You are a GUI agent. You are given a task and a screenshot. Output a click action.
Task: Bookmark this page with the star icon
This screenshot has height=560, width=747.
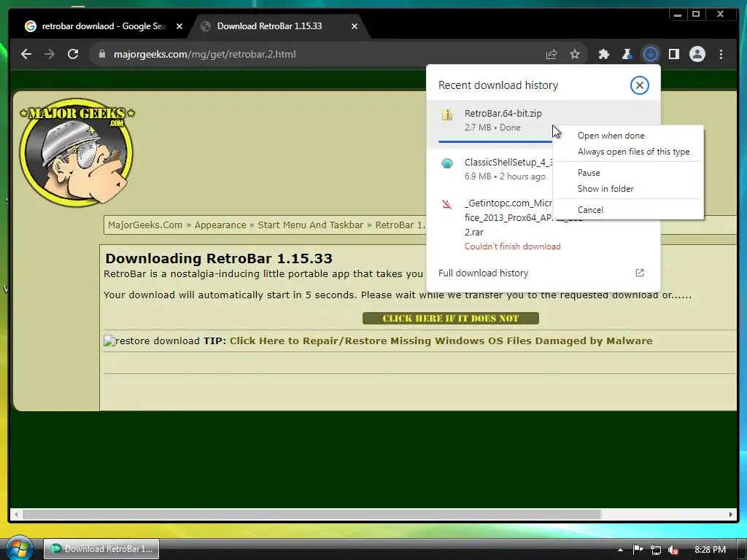pos(575,54)
